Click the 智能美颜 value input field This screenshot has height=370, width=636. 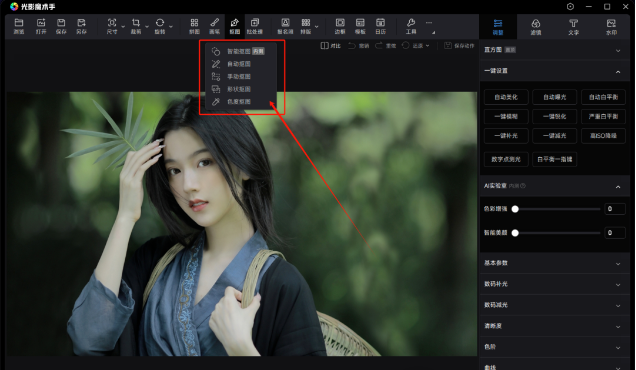615,233
